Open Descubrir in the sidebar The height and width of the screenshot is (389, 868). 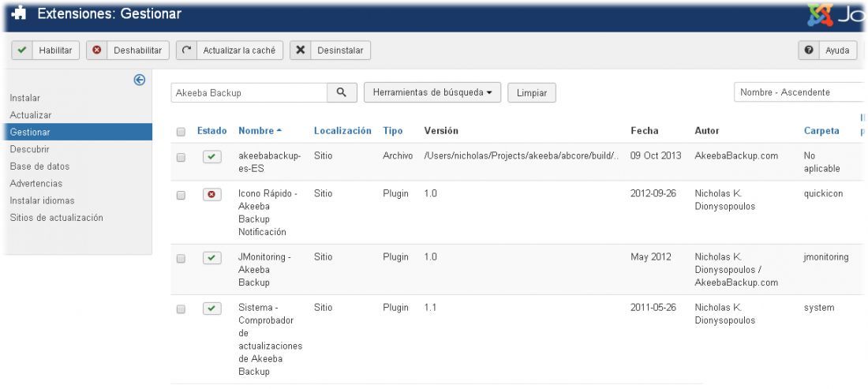click(29, 149)
